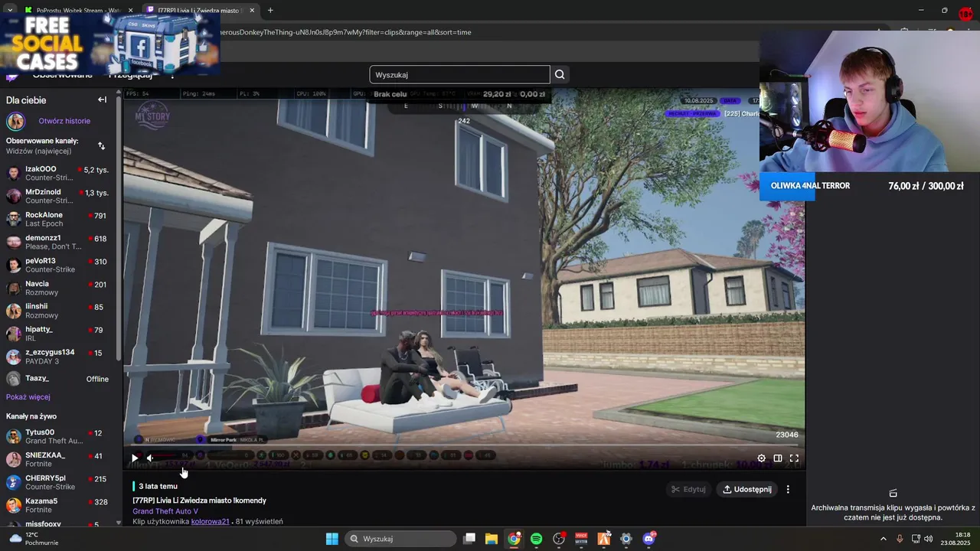
Task: Click the browser address bar URL
Action: pos(345,32)
